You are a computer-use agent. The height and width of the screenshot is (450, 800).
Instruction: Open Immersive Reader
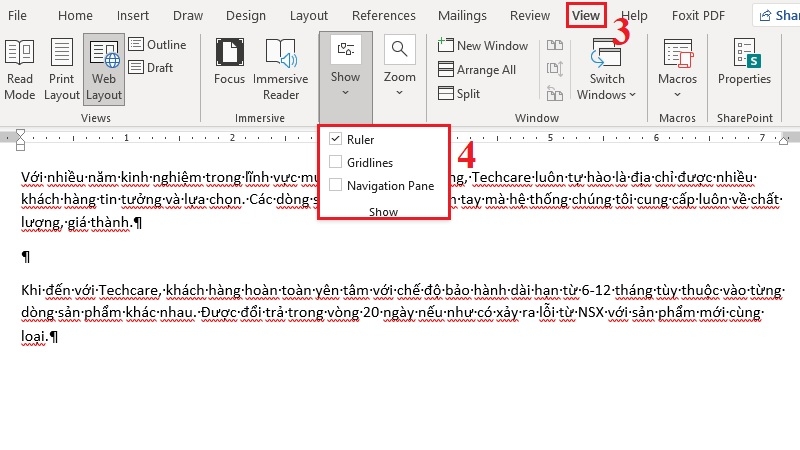point(281,70)
